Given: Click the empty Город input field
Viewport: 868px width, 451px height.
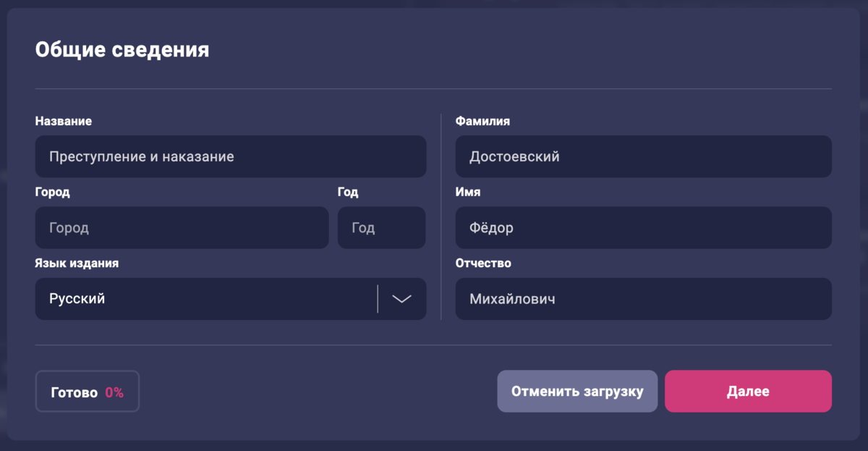Looking at the screenshot, I should point(182,227).
